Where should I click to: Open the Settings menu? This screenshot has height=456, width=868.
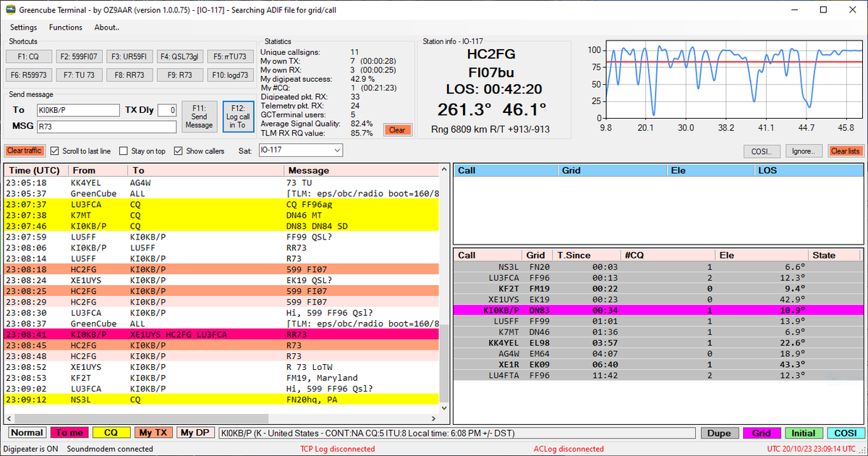(24, 28)
